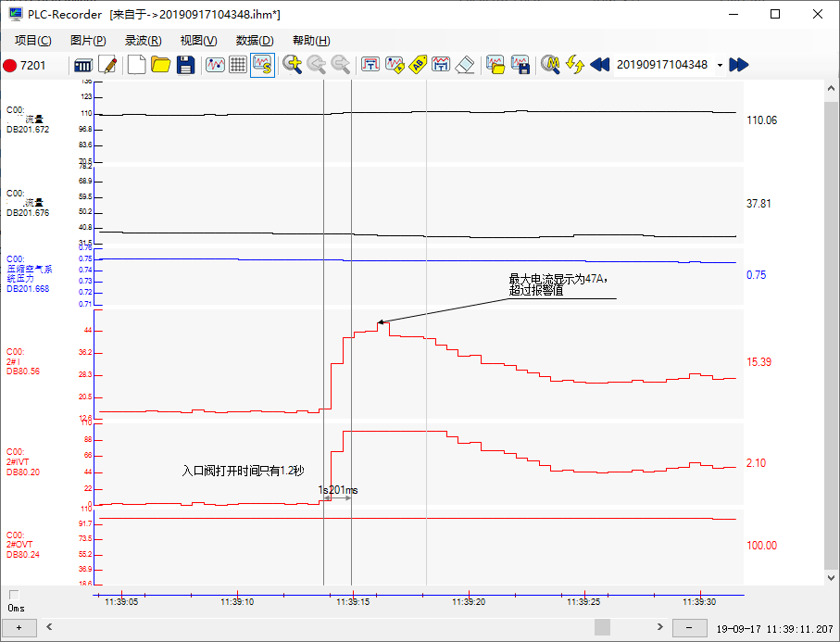Click the magnifier M search icon
This screenshot has width=840, height=642.
pos(550,65)
